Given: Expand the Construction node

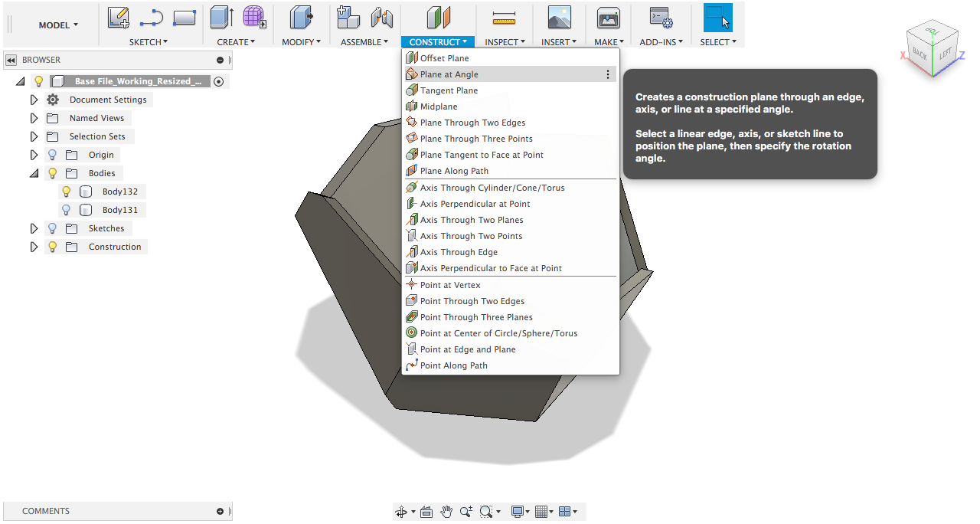Looking at the screenshot, I should pyautogui.click(x=34, y=247).
